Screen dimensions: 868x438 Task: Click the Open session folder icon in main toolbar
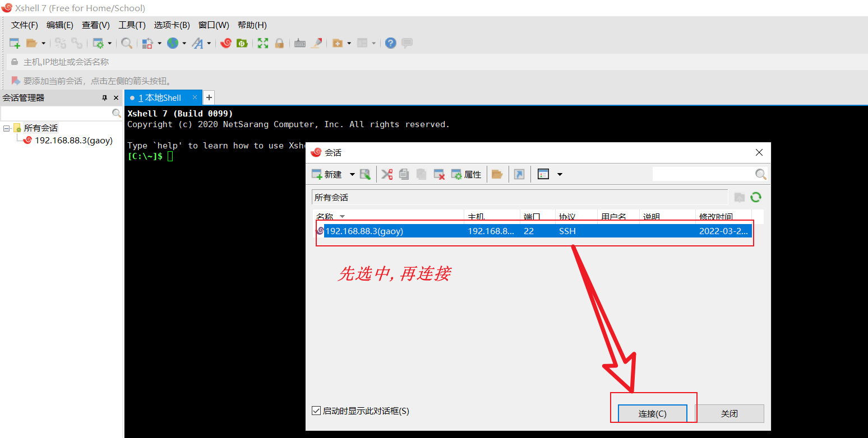click(x=31, y=43)
